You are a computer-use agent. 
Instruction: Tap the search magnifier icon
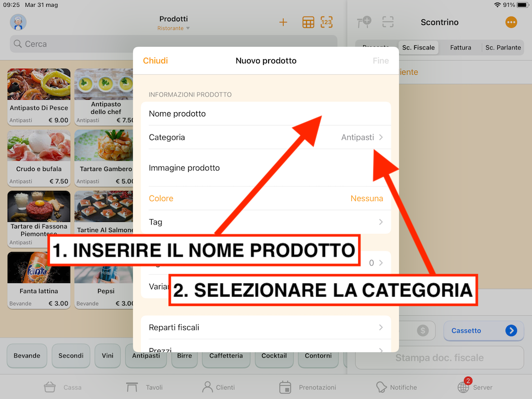point(18,44)
